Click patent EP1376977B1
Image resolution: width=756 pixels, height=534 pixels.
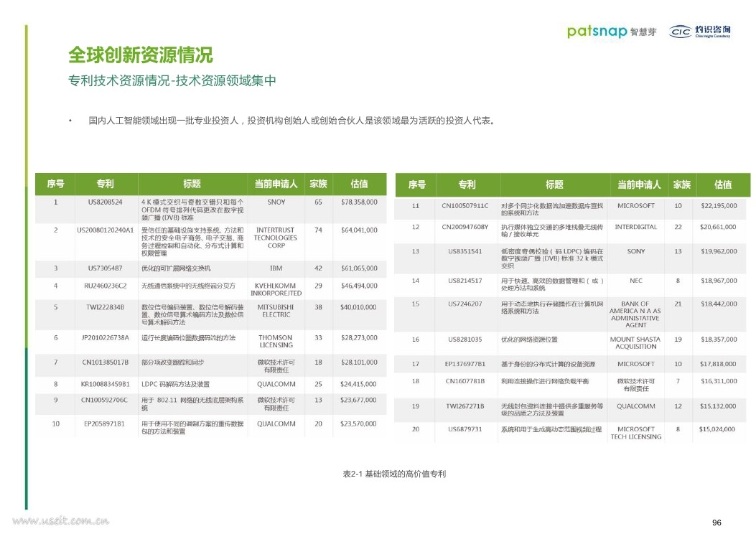pos(465,364)
